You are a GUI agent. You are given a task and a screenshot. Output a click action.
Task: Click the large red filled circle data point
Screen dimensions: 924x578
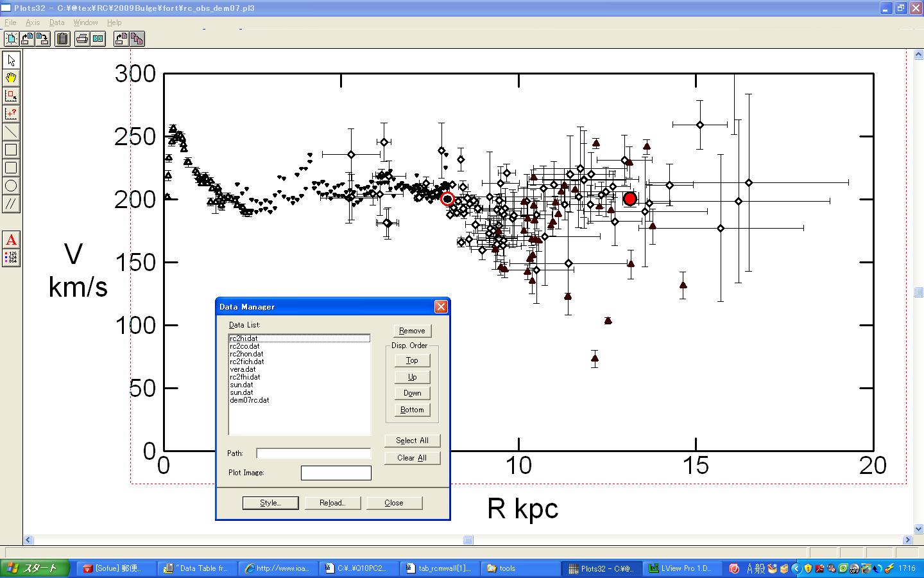[630, 199]
